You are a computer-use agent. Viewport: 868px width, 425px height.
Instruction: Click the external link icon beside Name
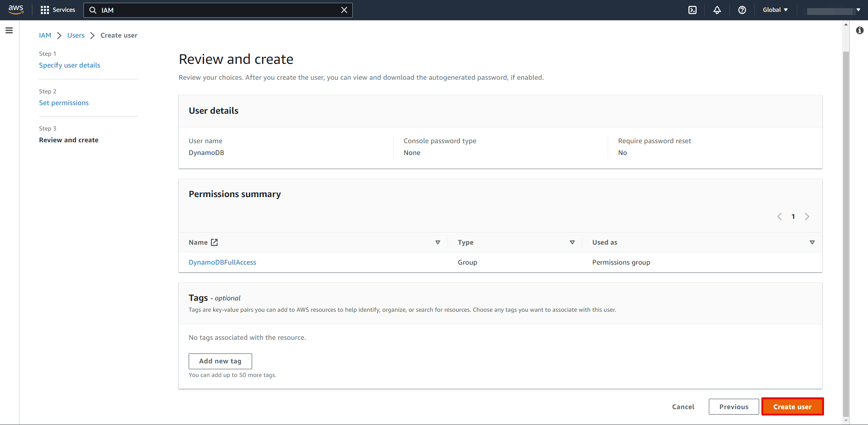tap(215, 242)
